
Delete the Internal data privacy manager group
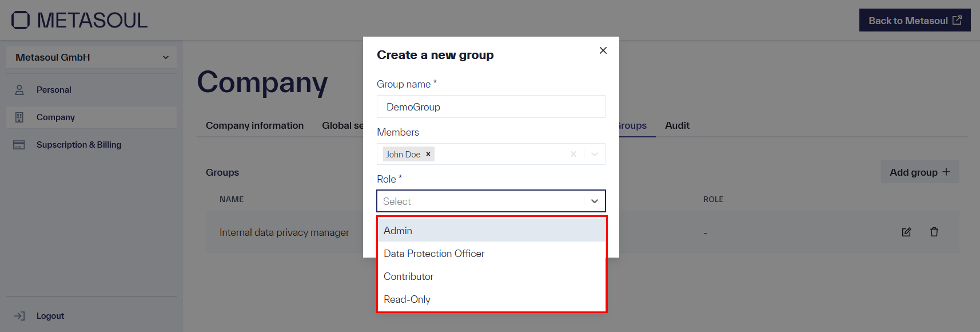coord(934,232)
